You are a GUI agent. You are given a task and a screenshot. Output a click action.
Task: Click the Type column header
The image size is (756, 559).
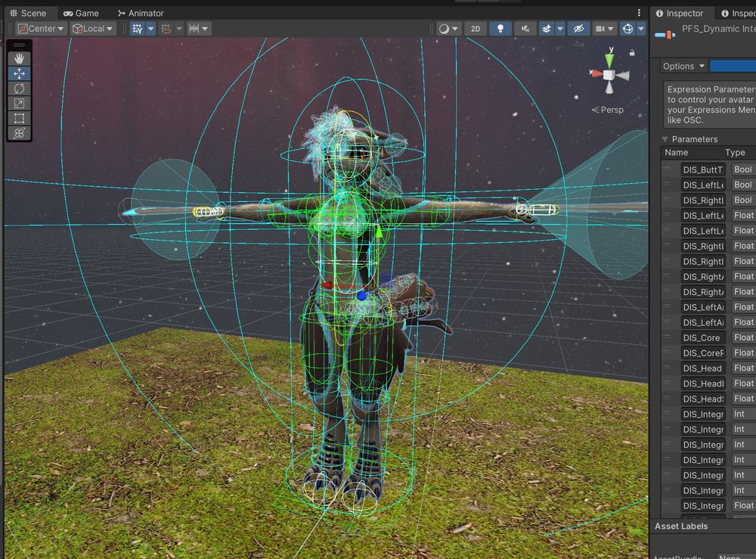click(x=736, y=152)
